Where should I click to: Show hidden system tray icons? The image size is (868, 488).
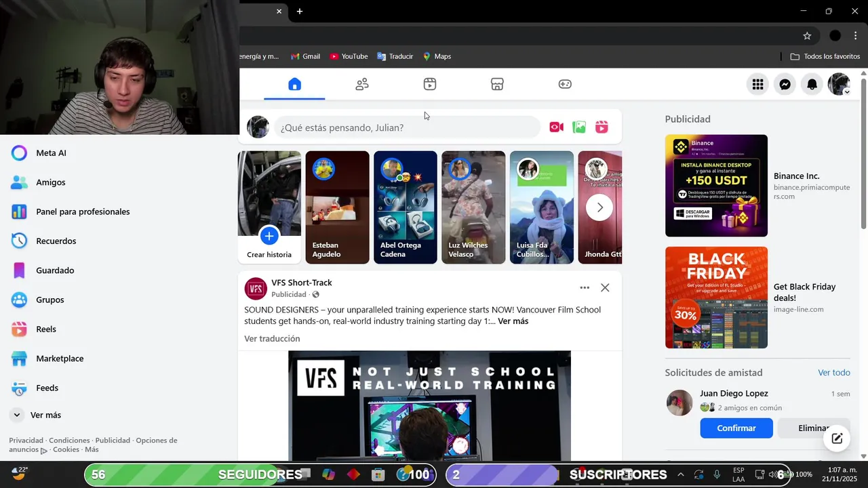pyautogui.click(x=681, y=474)
